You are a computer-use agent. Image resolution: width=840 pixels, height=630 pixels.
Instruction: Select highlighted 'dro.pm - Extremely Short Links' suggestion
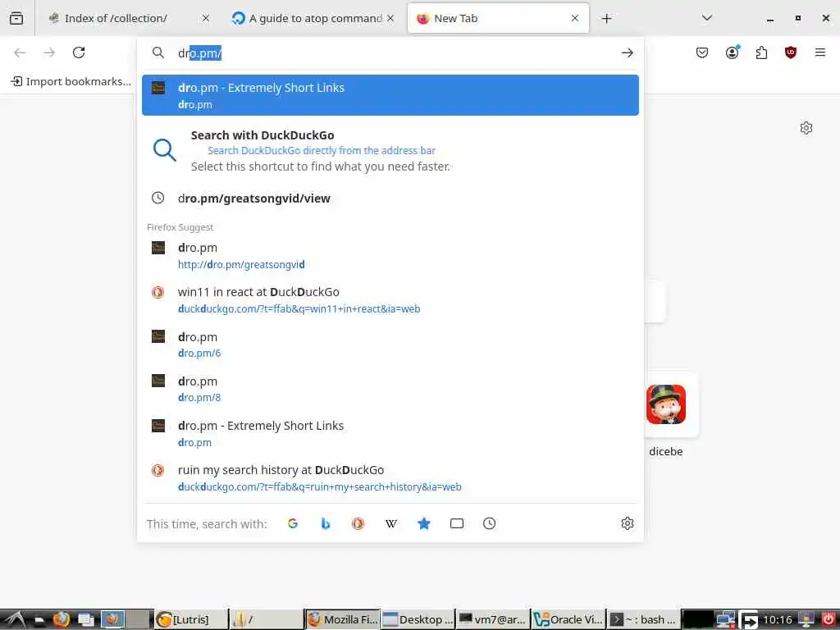click(390, 95)
